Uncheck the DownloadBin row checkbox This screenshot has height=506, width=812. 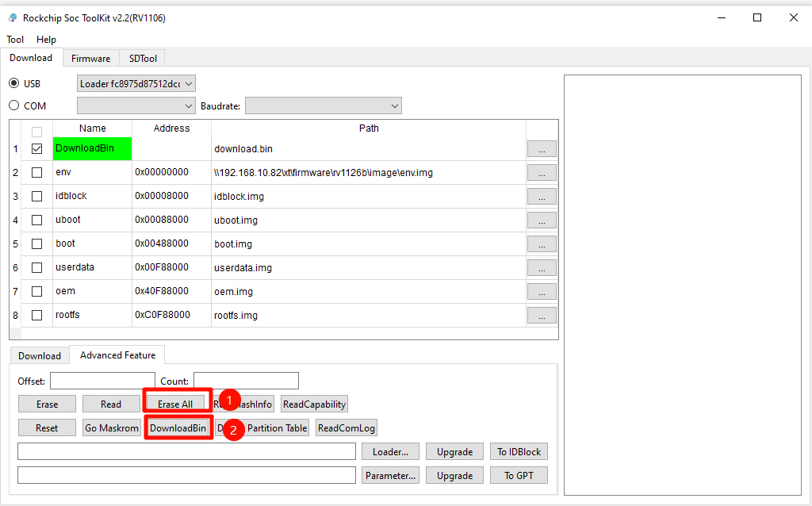tap(36, 148)
